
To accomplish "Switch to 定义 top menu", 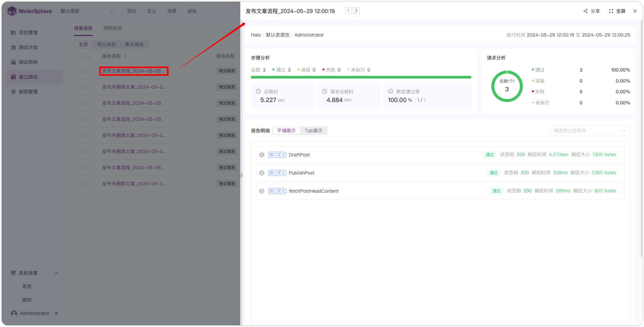I will coord(152,11).
